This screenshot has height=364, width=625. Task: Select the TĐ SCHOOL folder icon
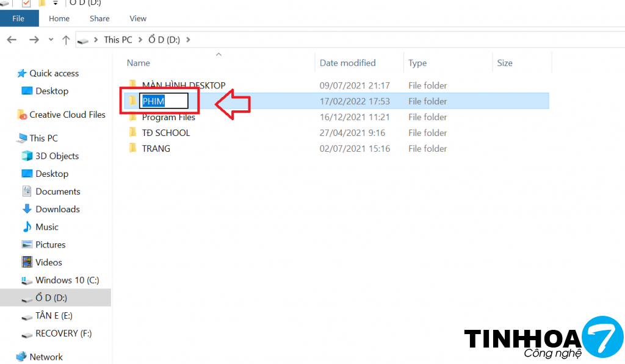[132, 133]
